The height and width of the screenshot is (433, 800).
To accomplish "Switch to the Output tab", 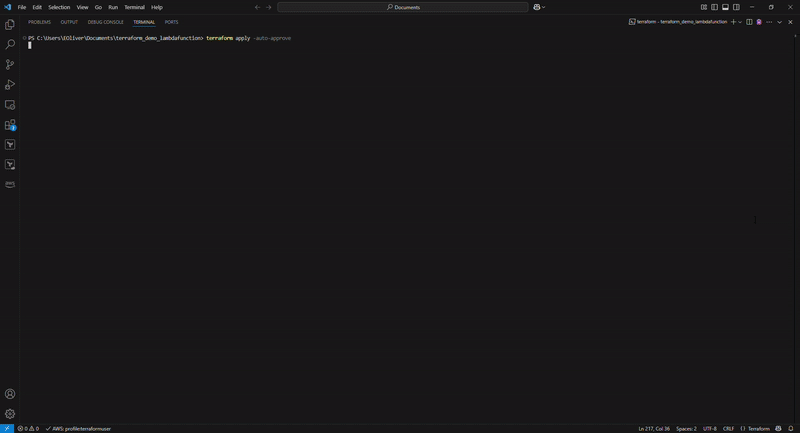I will pos(69,22).
